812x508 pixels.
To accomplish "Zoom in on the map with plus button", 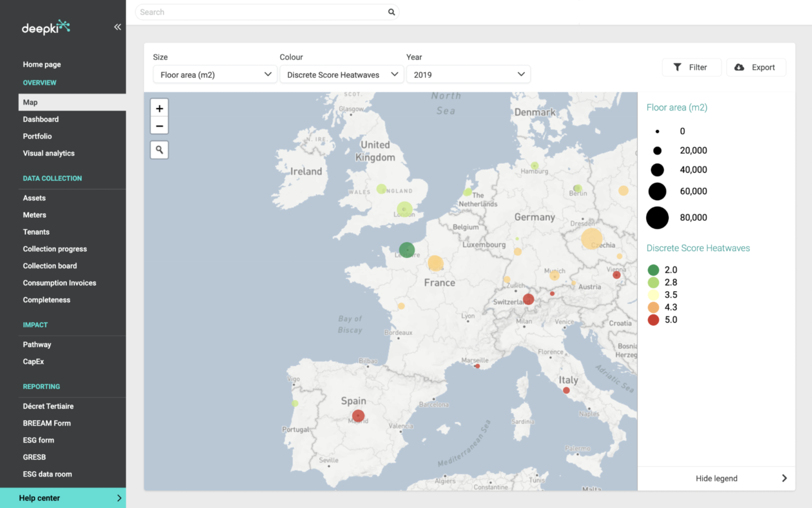I will point(160,108).
